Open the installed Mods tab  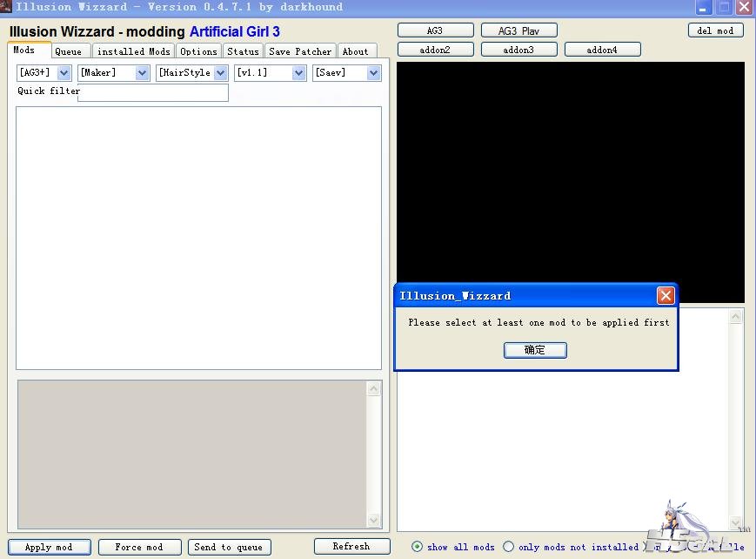tap(134, 51)
